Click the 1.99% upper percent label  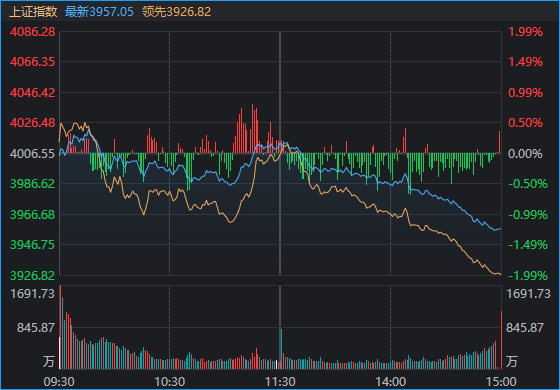525,32
